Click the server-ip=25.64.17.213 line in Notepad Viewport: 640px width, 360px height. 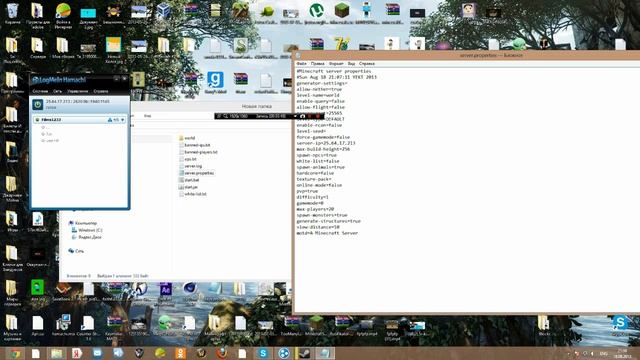pos(326,143)
